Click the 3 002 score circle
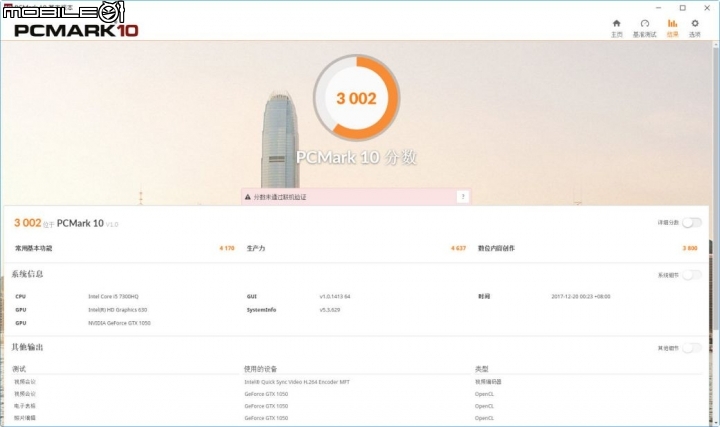This screenshot has height=427, width=720. [x=356, y=98]
